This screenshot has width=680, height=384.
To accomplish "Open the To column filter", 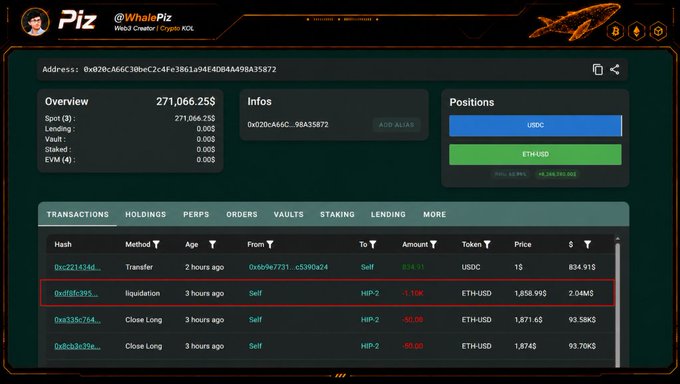I will pos(373,245).
